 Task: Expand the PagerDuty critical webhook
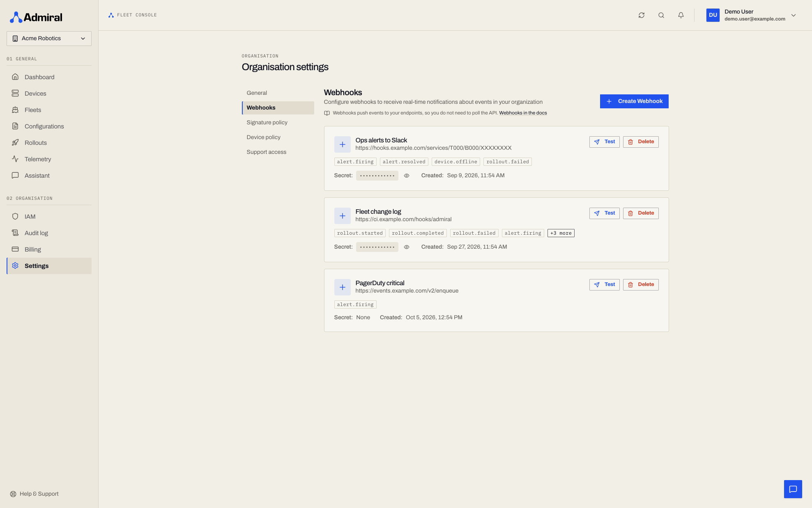point(342,287)
